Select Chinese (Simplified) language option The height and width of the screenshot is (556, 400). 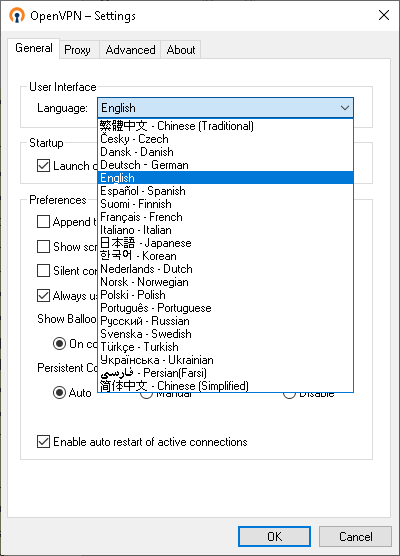tap(226, 386)
